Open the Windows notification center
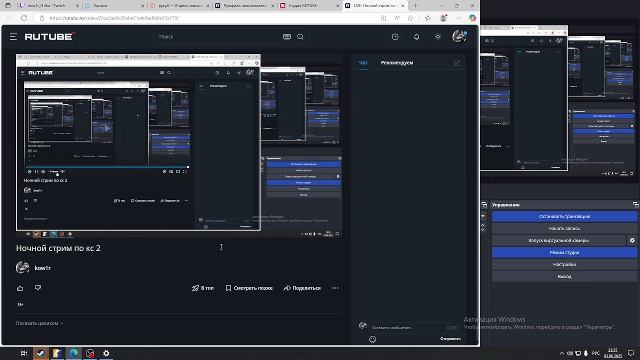Viewport: 640px width, 360px height. click(x=631, y=353)
